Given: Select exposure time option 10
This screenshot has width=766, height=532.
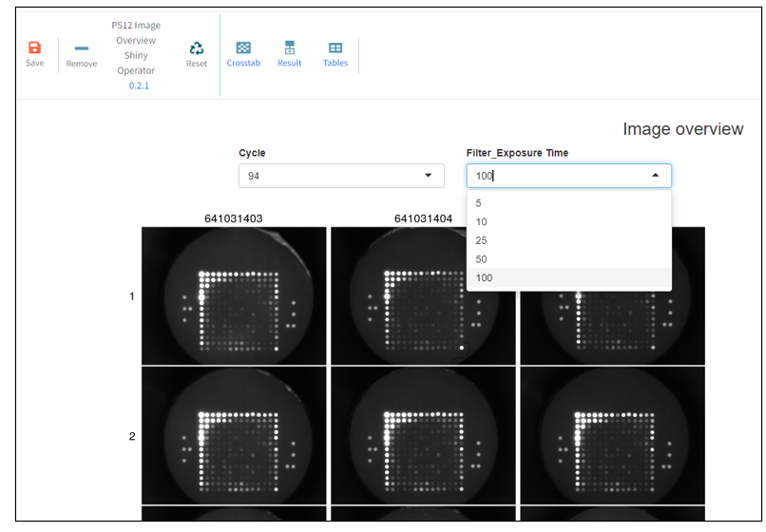Looking at the screenshot, I should tap(569, 221).
